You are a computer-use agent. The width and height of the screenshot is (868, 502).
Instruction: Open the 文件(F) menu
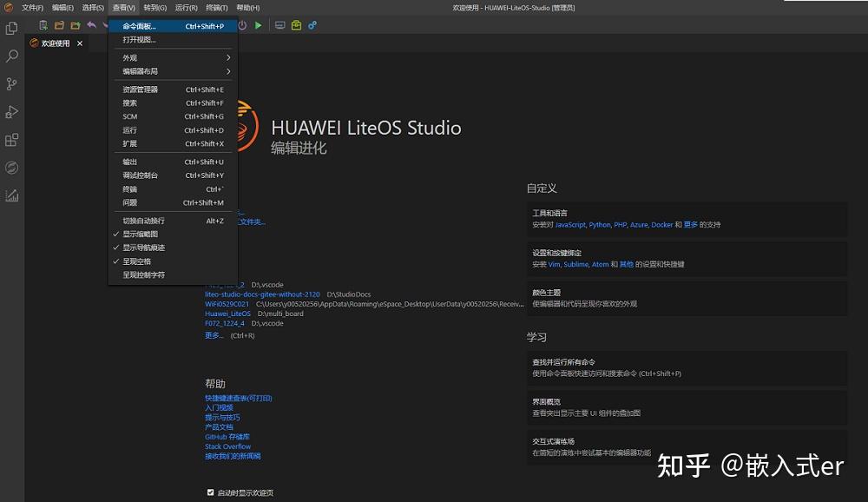point(32,8)
